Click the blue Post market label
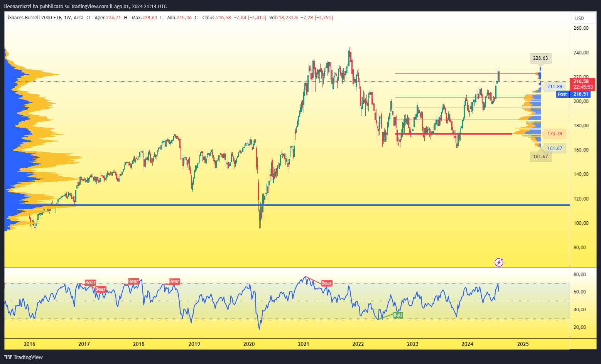Viewport: 601px width, 364px height. click(x=562, y=94)
